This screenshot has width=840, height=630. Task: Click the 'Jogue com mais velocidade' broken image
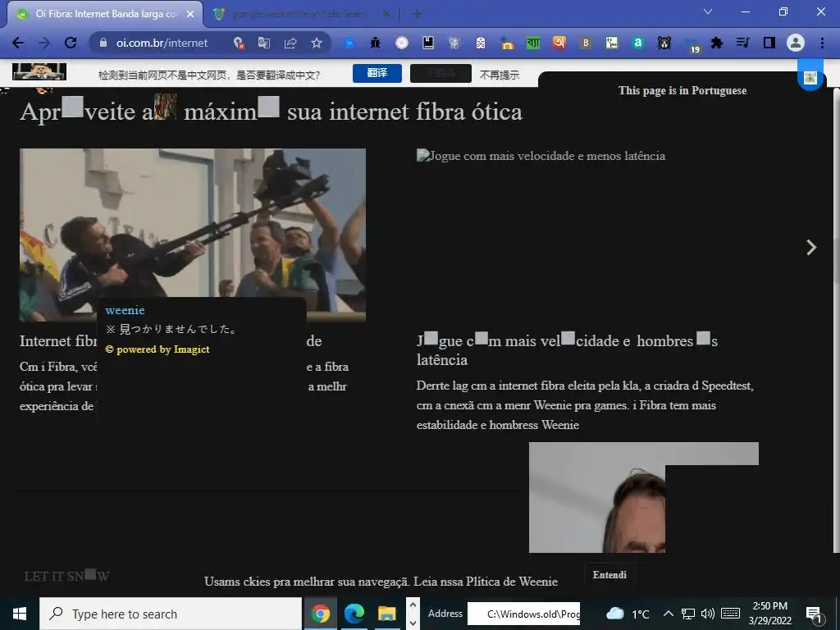541,156
